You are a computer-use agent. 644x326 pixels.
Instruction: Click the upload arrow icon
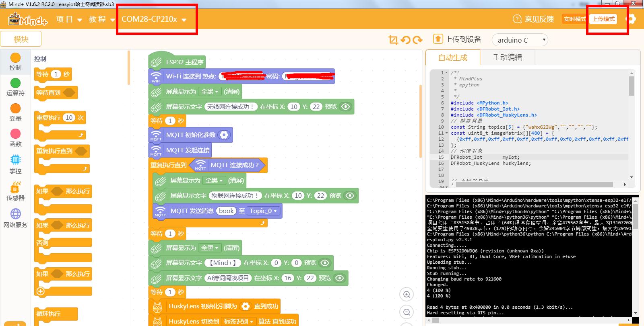438,39
